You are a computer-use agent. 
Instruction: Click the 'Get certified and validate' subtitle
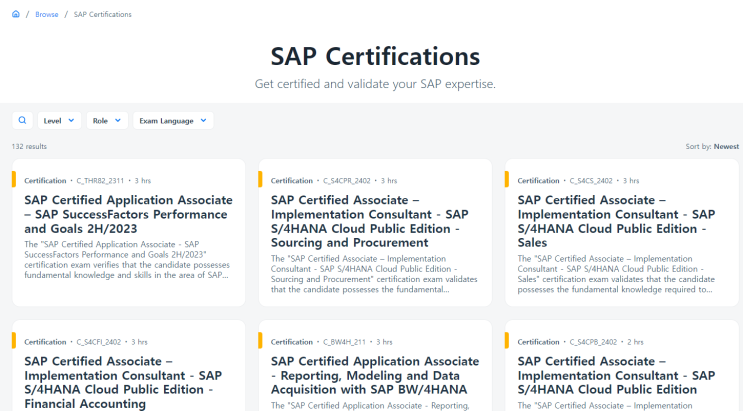coord(375,84)
